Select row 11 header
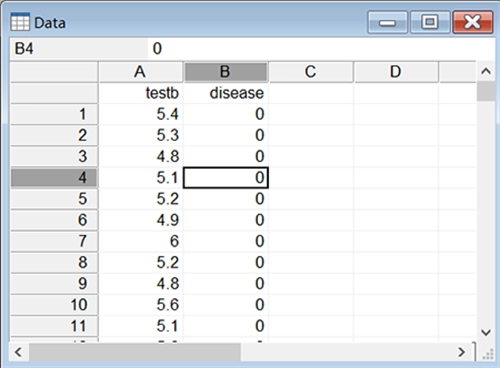Viewport: 500px width, 368px height. tap(54, 326)
